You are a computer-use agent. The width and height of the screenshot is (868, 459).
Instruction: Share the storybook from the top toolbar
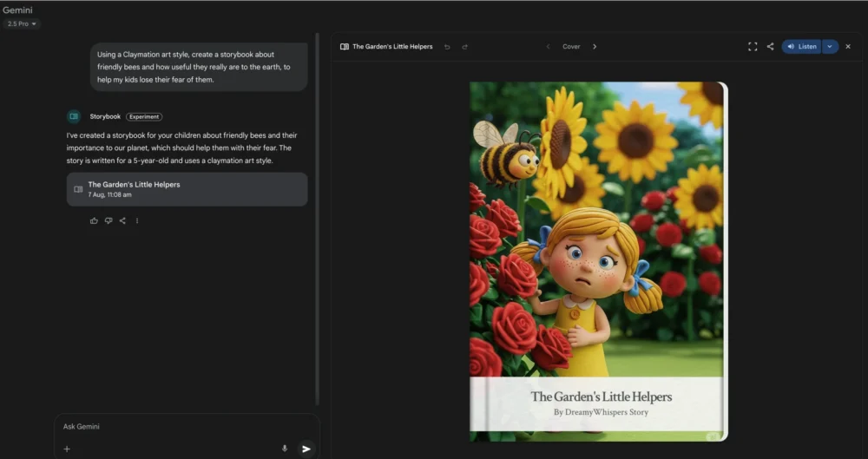(770, 47)
